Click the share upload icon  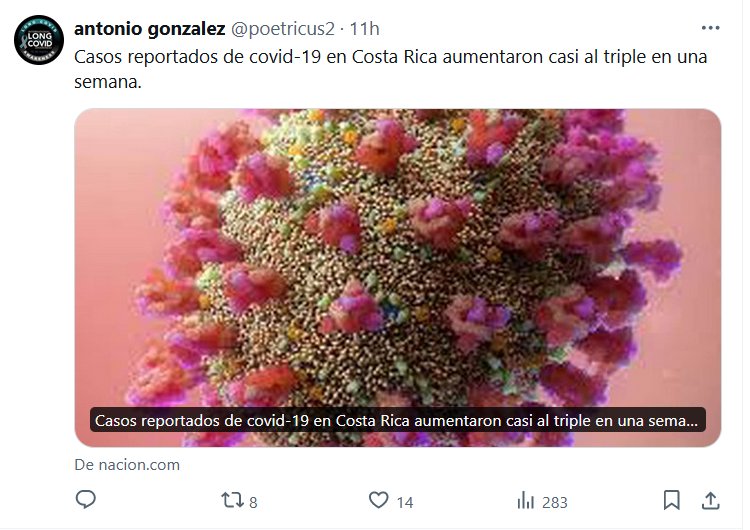pos(710,500)
